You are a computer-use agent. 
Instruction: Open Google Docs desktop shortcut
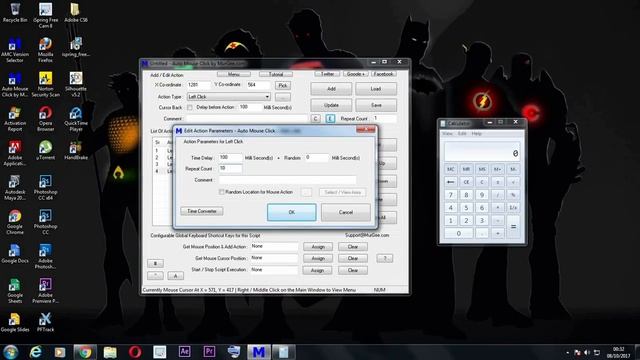[15, 253]
